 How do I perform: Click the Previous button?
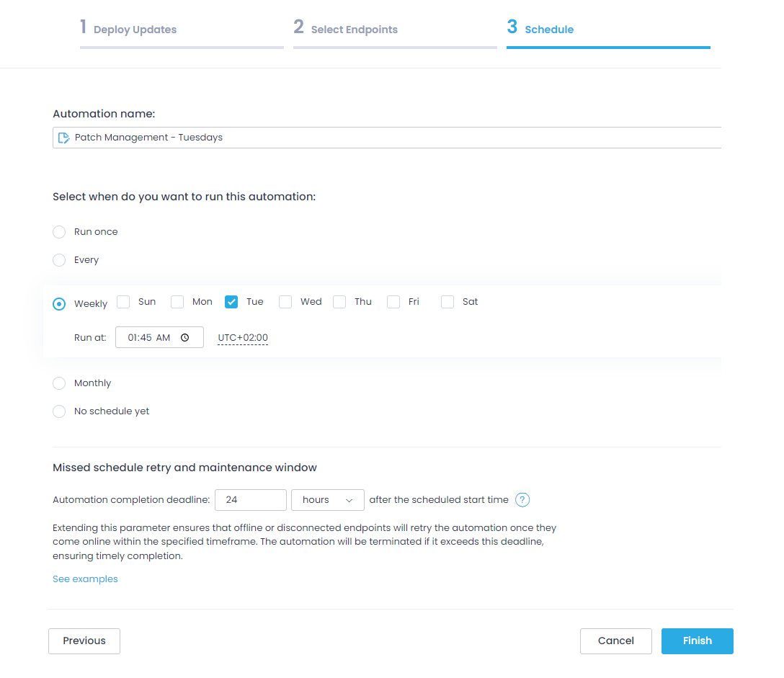[84, 641]
